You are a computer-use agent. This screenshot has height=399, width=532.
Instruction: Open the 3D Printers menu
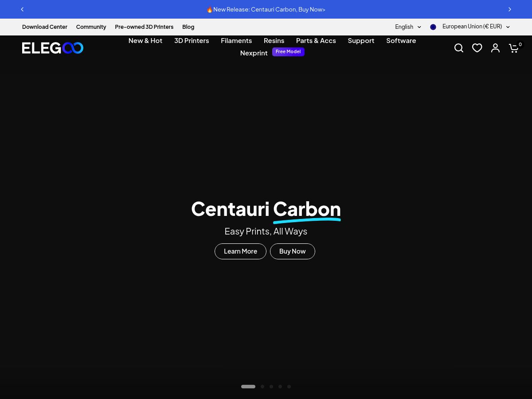(192, 40)
